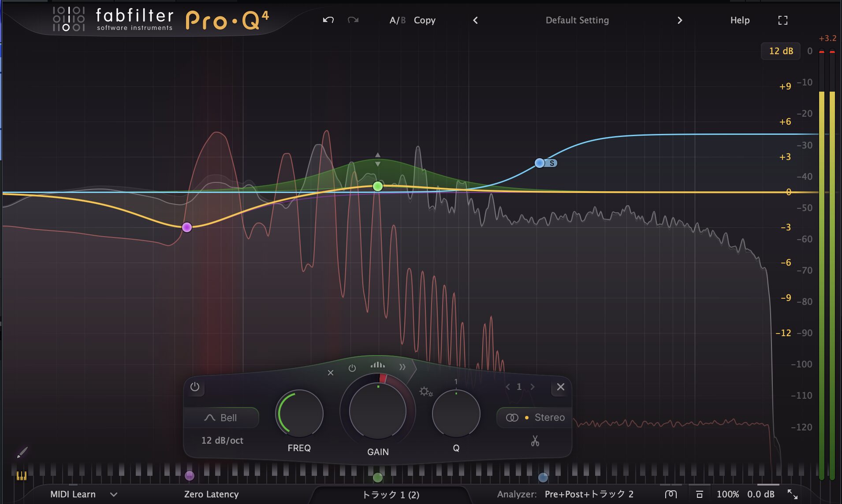Select next band arrow
This screenshot has height=504, width=842.
[x=533, y=387]
